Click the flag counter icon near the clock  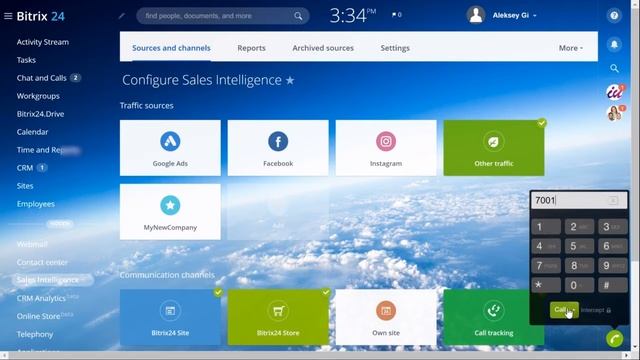(396, 15)
